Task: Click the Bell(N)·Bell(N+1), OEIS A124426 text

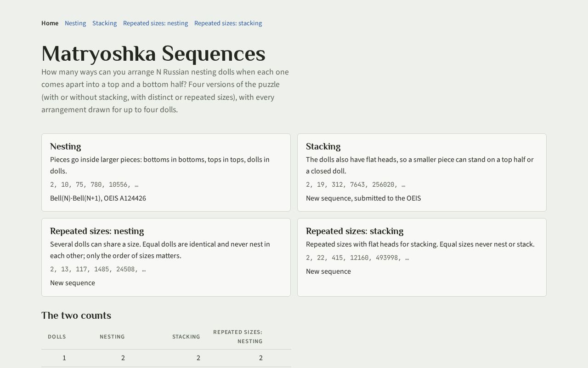Action: point(98,198)
